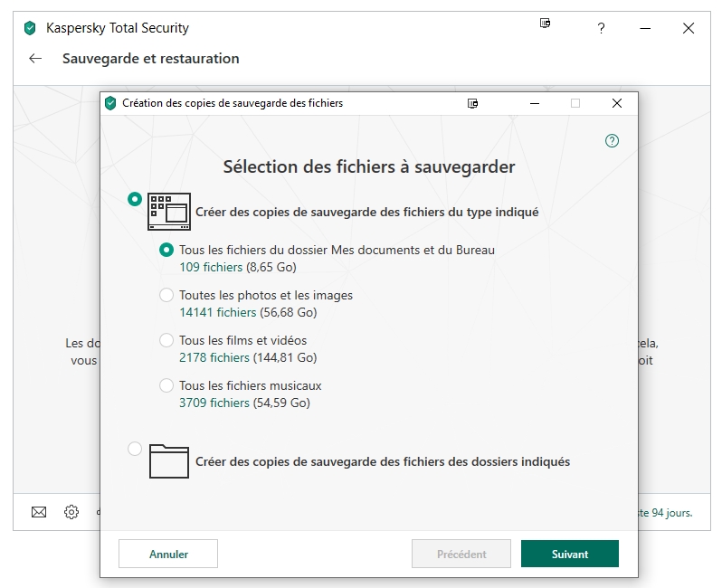Choose backup of files from specified folders

135,449
